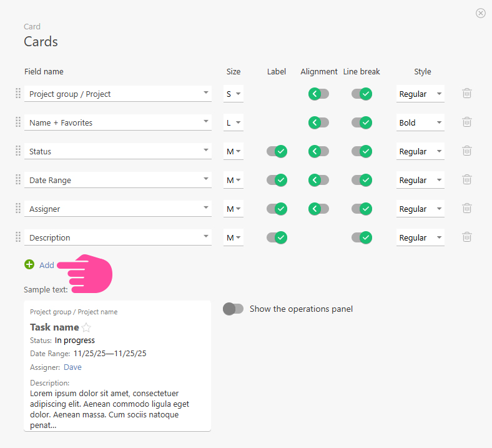Click the Add link to add a field
The width and height of the screenshot is (492, 448).
pos(47,265)
